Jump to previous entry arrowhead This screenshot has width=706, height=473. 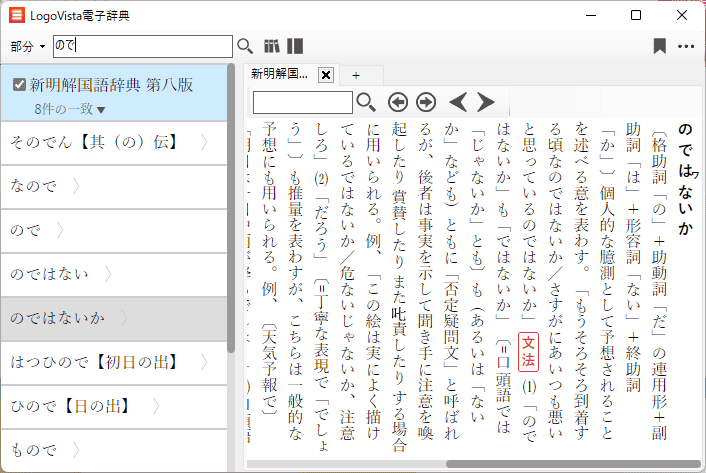(x=458, y=102)
